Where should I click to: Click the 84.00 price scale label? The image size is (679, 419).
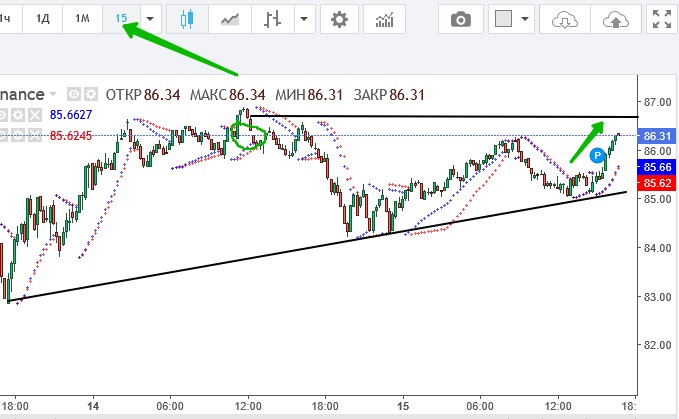657,248
